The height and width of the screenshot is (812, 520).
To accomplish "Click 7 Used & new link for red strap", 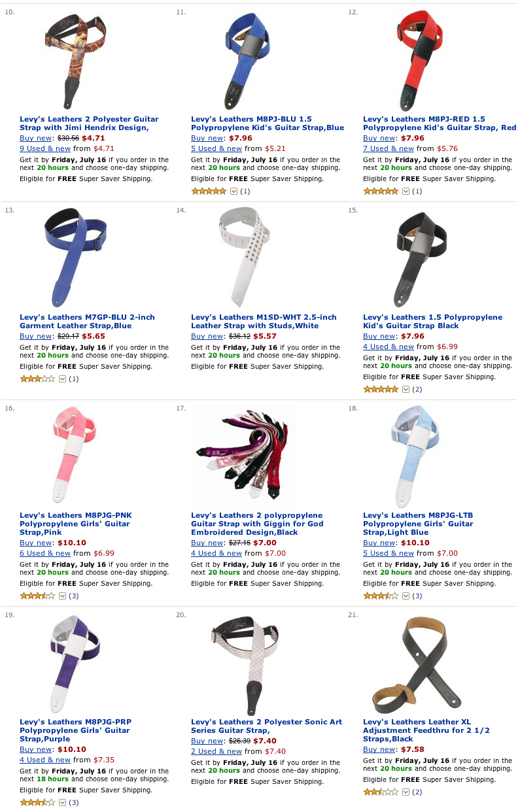I will [389, 149].
